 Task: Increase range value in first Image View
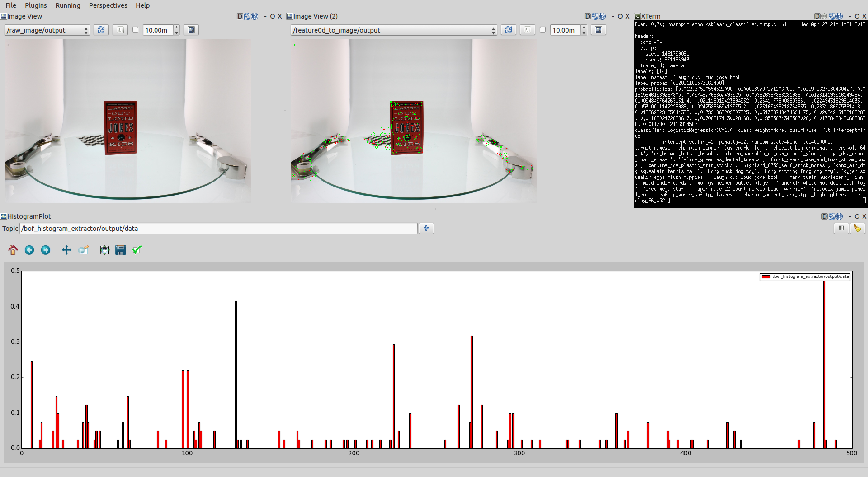coord(177,28)
